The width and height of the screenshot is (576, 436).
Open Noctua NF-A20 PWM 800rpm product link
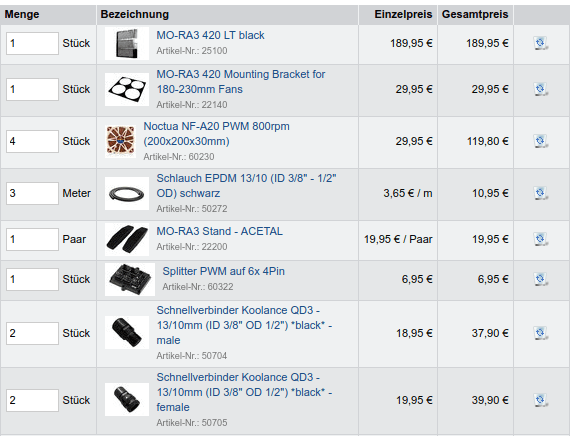click(x=216, y=134)
